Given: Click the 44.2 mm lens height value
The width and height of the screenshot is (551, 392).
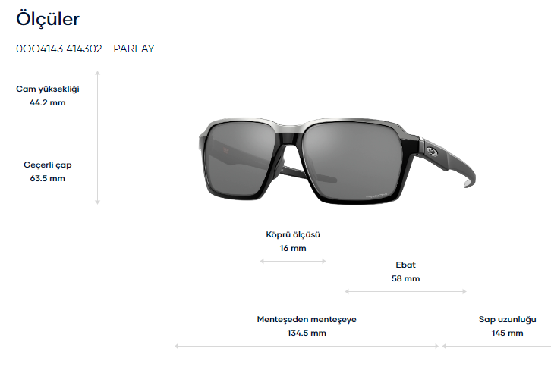Looking at the screenshot, I should 48,102.
